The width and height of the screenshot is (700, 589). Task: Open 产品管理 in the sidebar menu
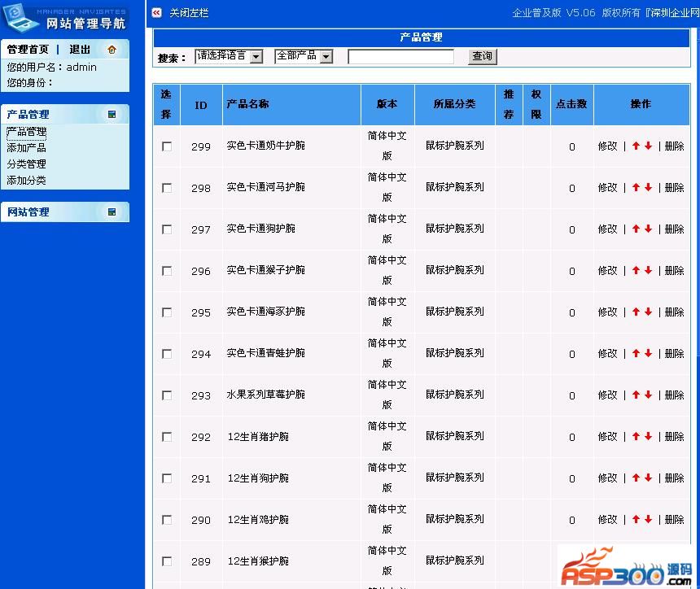[26, 132]
